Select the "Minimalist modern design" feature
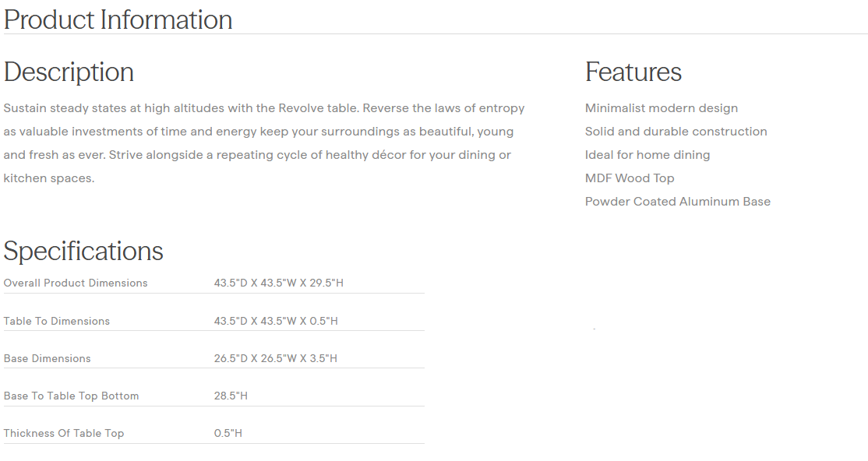Screen dimensions: 868x461 [x=661, y=108]
